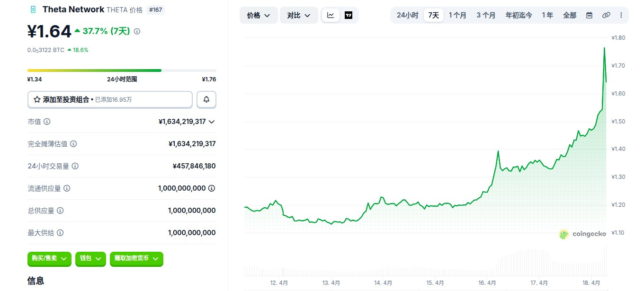Select the 24小时 time range
The height and width of the screenshot is (291, 644).
[407, 15]
